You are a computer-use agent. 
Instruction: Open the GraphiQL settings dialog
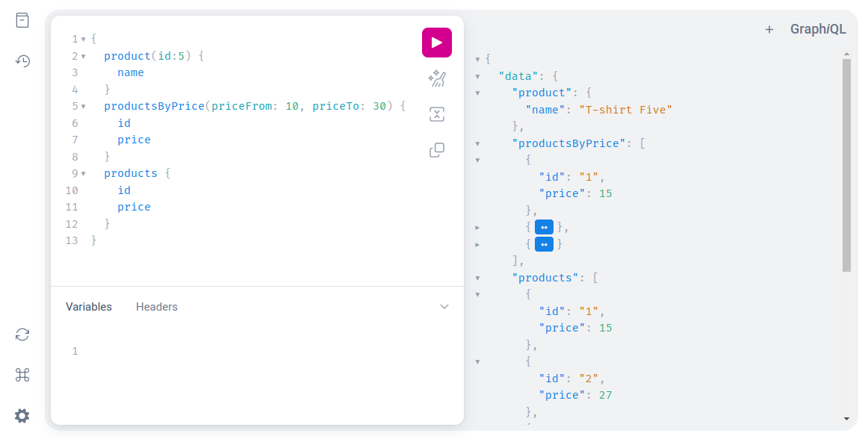coord(22,416)
